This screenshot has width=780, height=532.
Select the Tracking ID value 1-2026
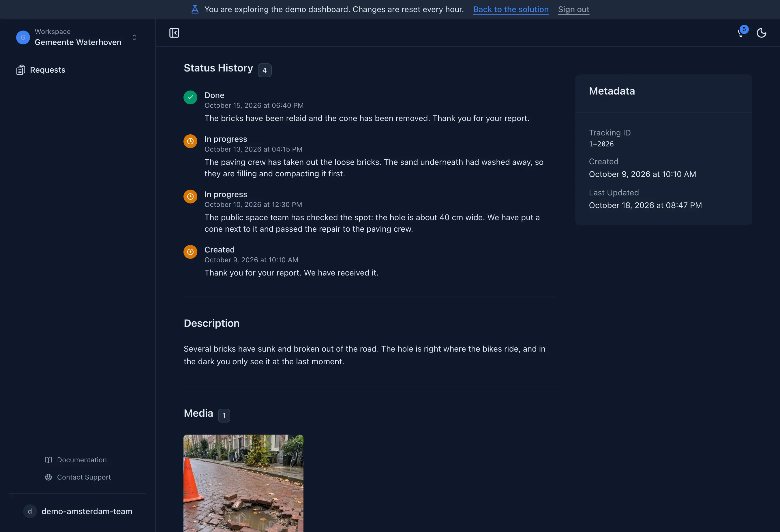pos(601,144)
